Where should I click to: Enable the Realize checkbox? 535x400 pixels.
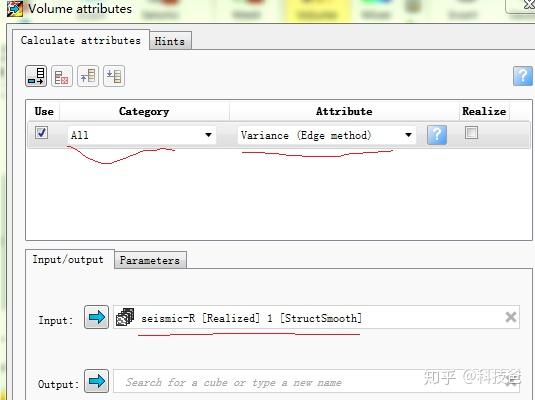[471, 132]
